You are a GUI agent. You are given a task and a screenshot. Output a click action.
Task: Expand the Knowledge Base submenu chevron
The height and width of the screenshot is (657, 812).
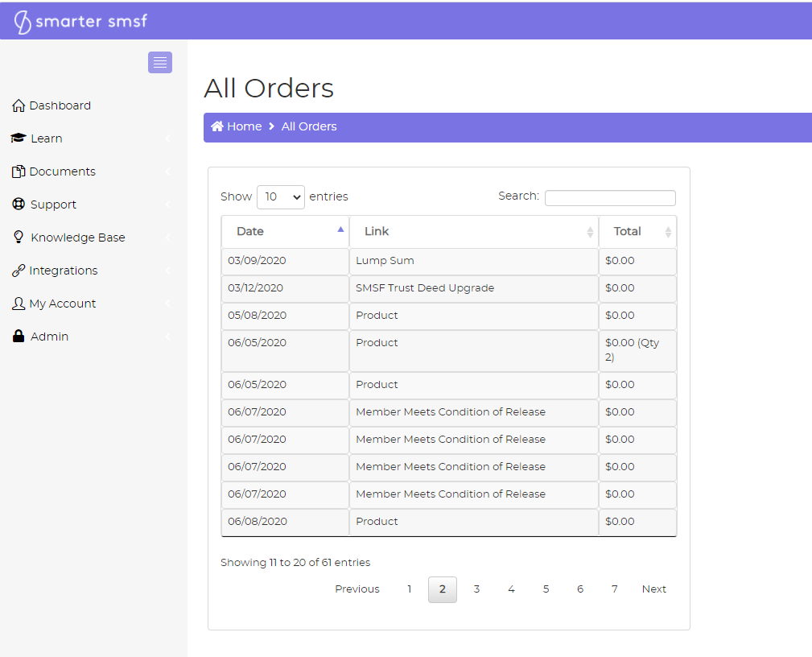pos(167,238)
